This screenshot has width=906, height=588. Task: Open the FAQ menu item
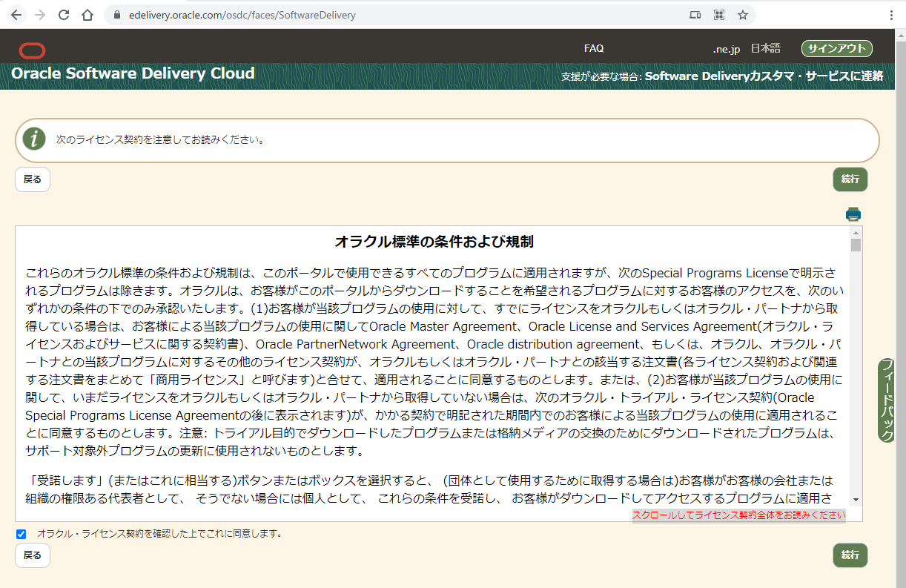click(594, 48)
